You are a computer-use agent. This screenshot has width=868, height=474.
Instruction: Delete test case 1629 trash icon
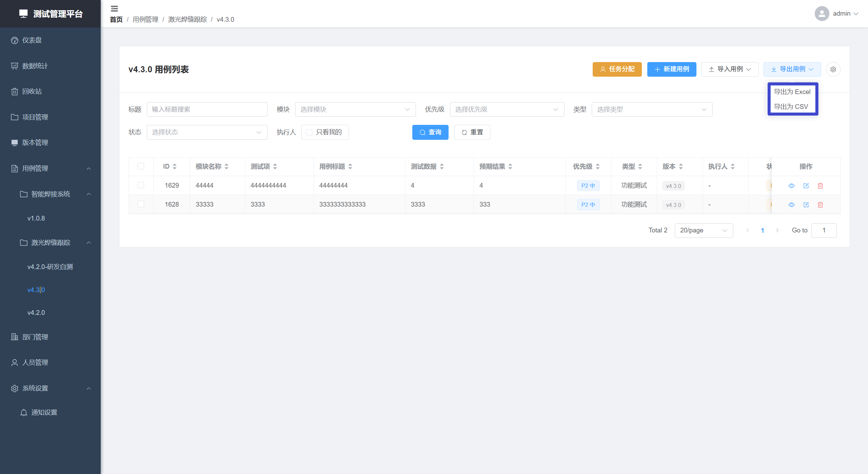click(x=820, y=186)
